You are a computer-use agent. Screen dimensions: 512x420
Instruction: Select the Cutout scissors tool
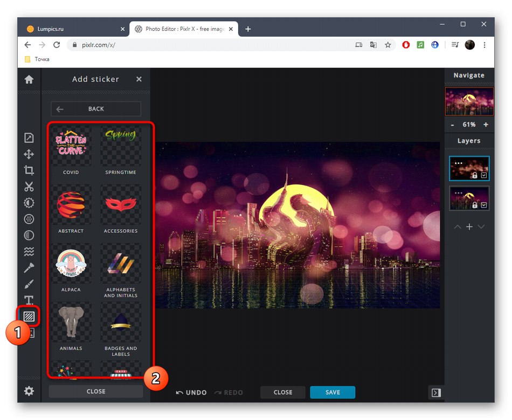tap(29, 187)
